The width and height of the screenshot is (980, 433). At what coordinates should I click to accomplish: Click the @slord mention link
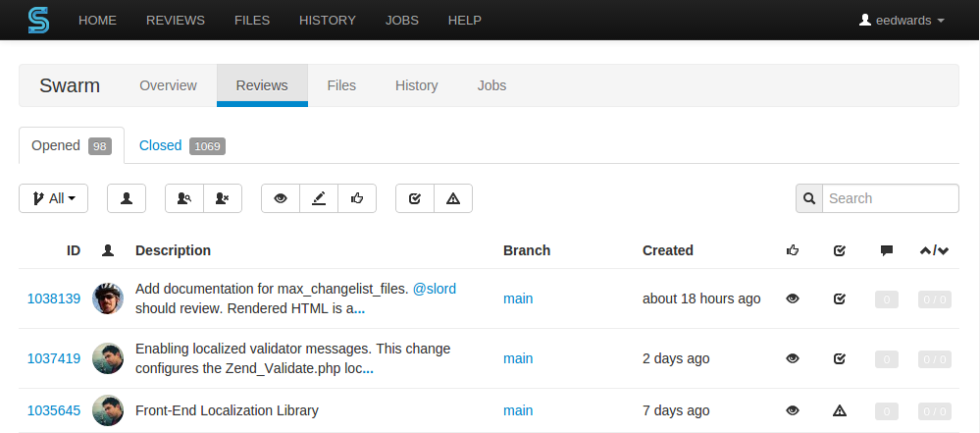click(435, 289)
